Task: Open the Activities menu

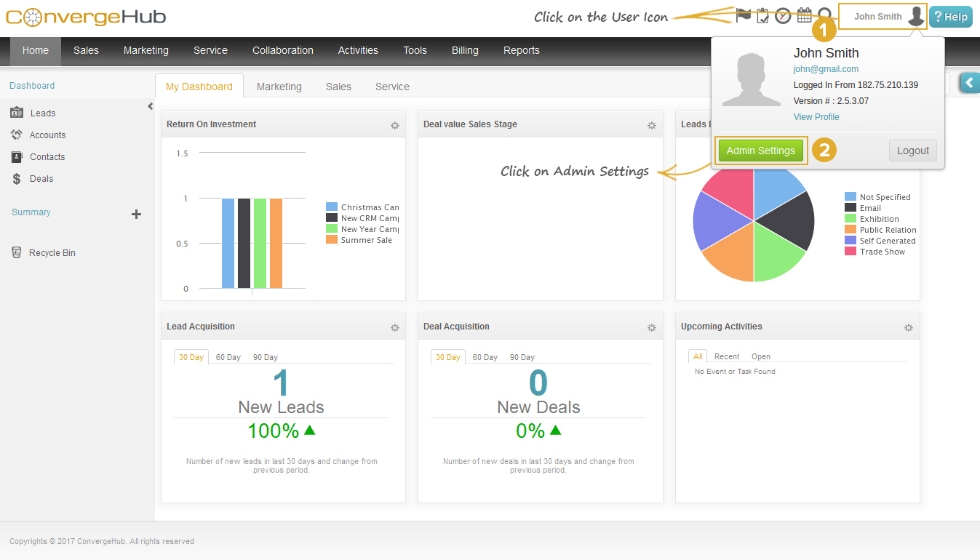Action: pos(358,50)
